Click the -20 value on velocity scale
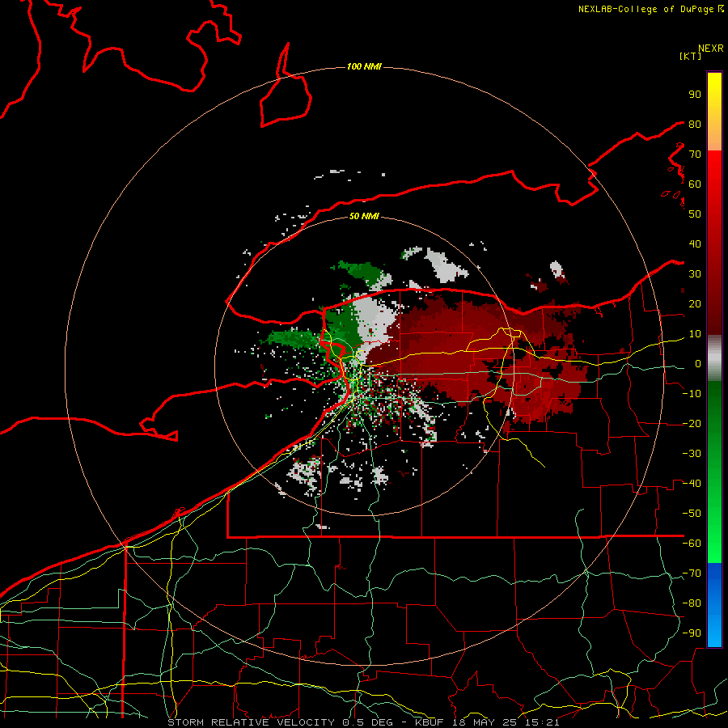The image size is (728, 728). click(x=692, y=424)
